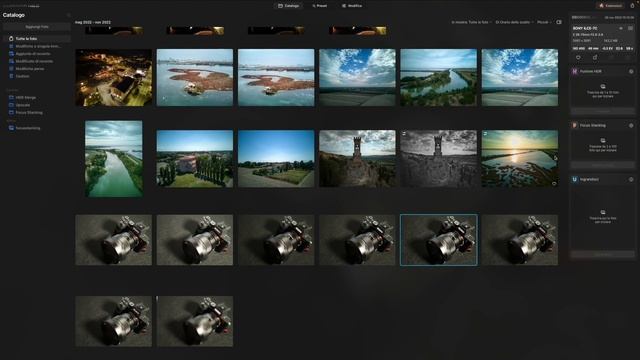Screen dimensions: 640x360
Task: Open Focus Stacking panel settings gear
Action: click(631, 125)
